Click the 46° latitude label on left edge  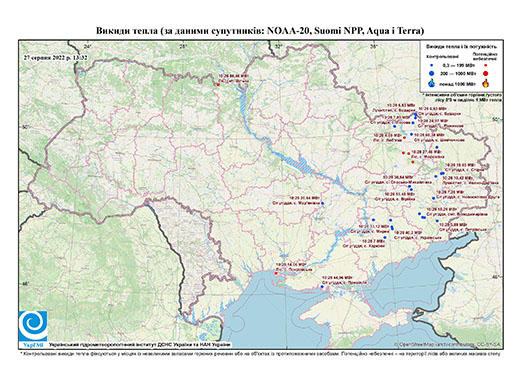(25, 284)
